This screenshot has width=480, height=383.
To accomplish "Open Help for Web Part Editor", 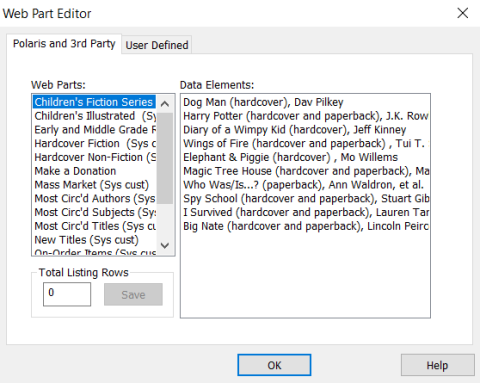I will coord(437,365).
